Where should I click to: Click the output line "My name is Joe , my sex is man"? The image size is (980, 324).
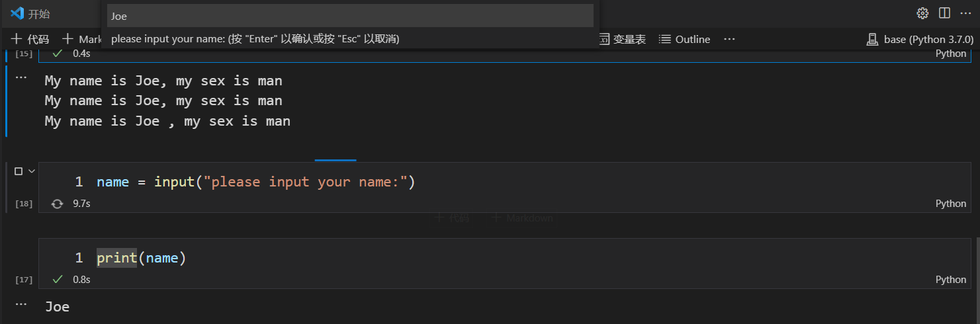click(x=167, y=121)
